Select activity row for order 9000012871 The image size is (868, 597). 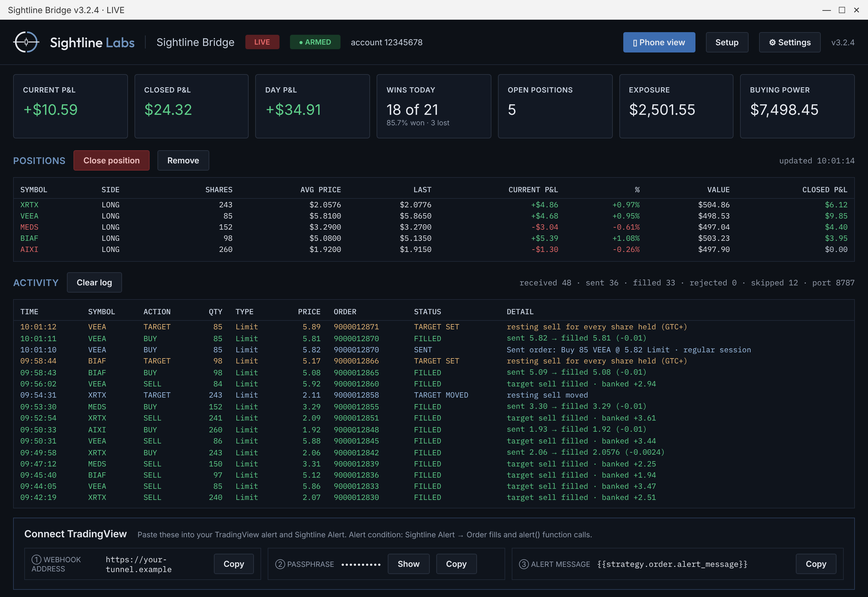pyautogui.click(x=434, y=327)
